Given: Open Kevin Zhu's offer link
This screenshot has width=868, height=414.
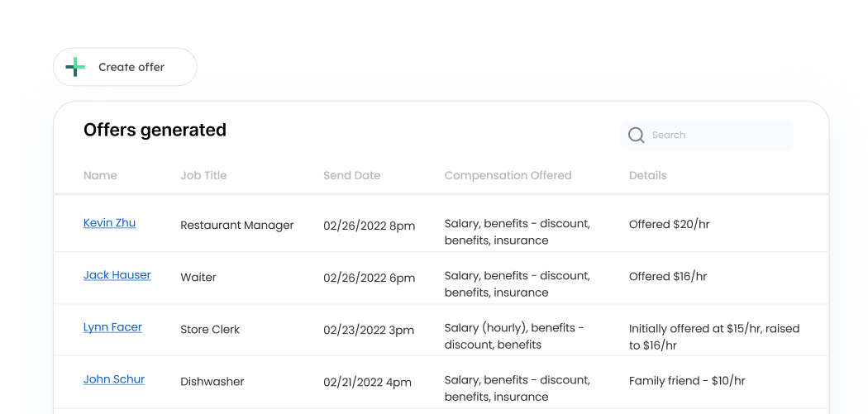Looking at the screenshot, I should tap(109, 223).
